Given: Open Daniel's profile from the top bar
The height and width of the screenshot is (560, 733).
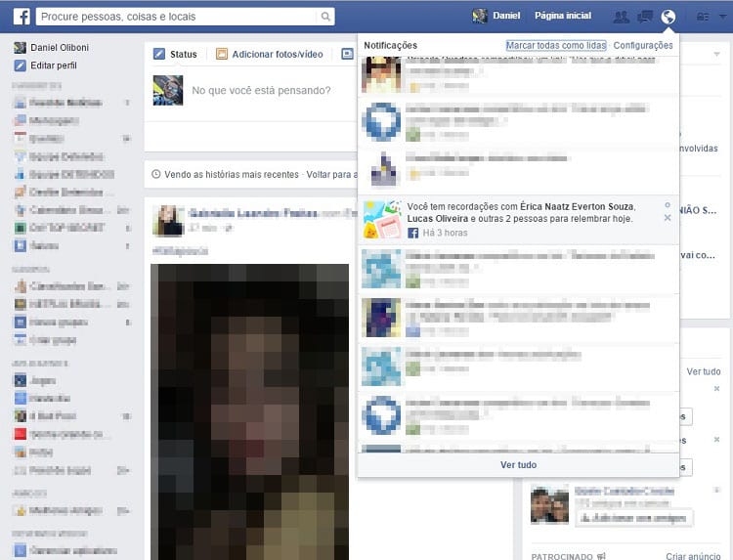Looking at the screenshot, I should 506,16.
